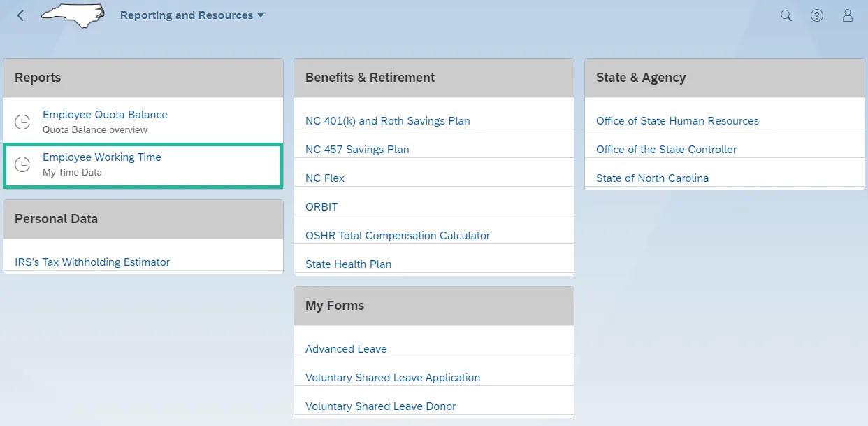Click the North Carolina state logo

click(73, 15)
